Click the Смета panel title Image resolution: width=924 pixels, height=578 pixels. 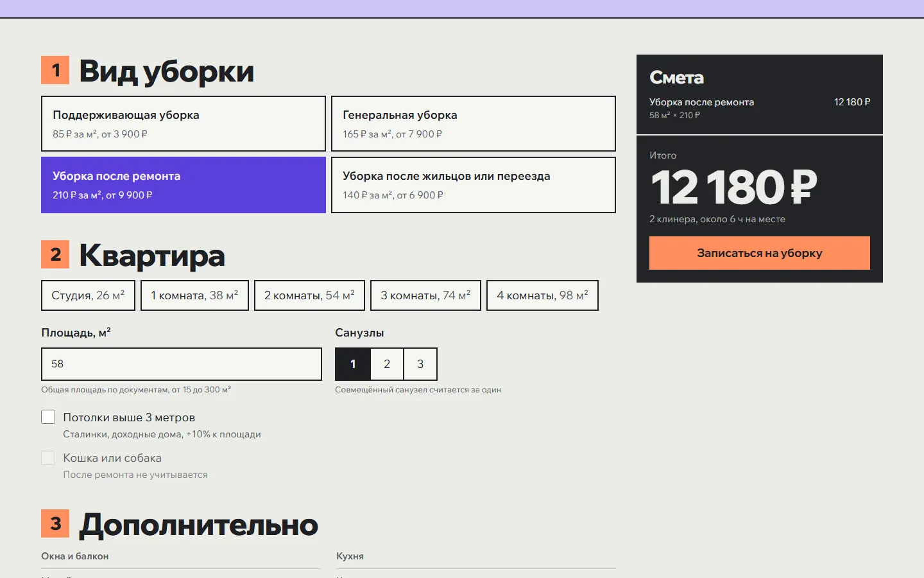point(676,78)
